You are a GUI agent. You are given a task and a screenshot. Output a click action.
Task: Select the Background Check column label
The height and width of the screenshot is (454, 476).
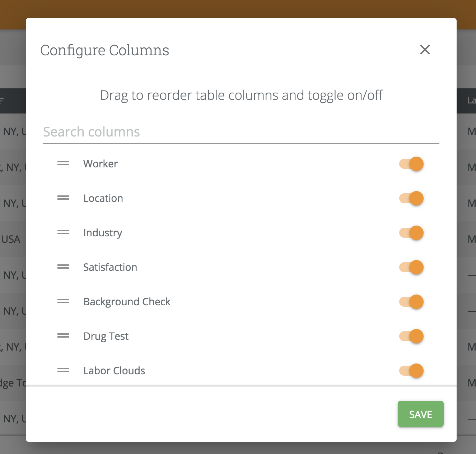point(127,302)
